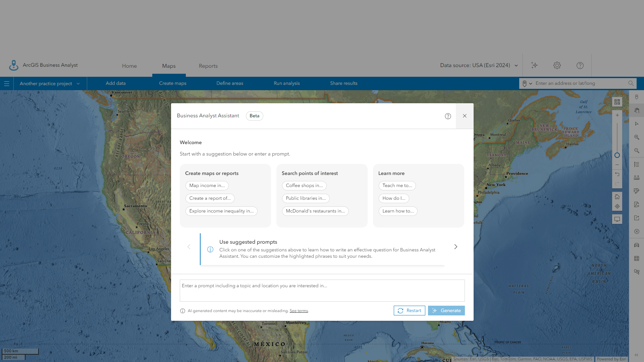Open the map legend panel icon
Image resolution: width=644 pixels, height=362 pixels.
[637, 164]
